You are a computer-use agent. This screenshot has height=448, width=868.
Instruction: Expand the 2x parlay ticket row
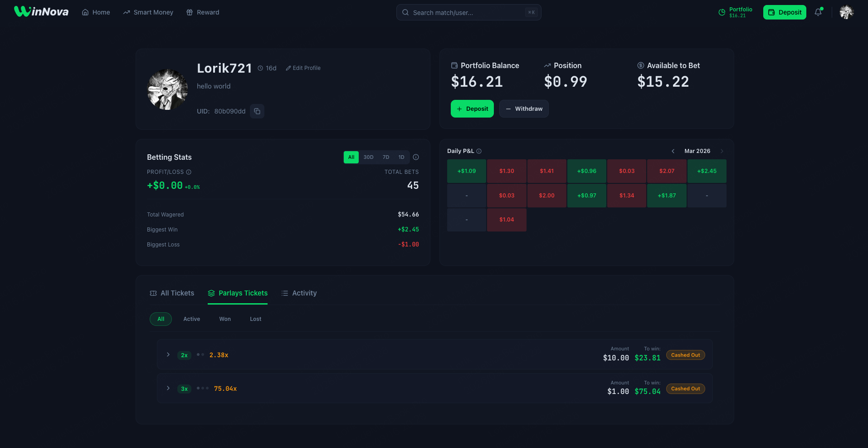168,354
